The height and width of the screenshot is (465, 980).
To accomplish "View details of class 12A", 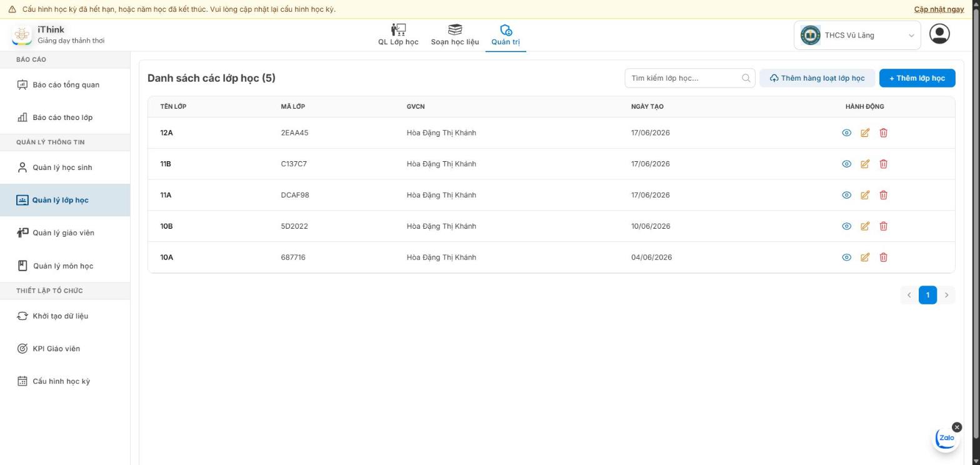I will click(846, 132).
